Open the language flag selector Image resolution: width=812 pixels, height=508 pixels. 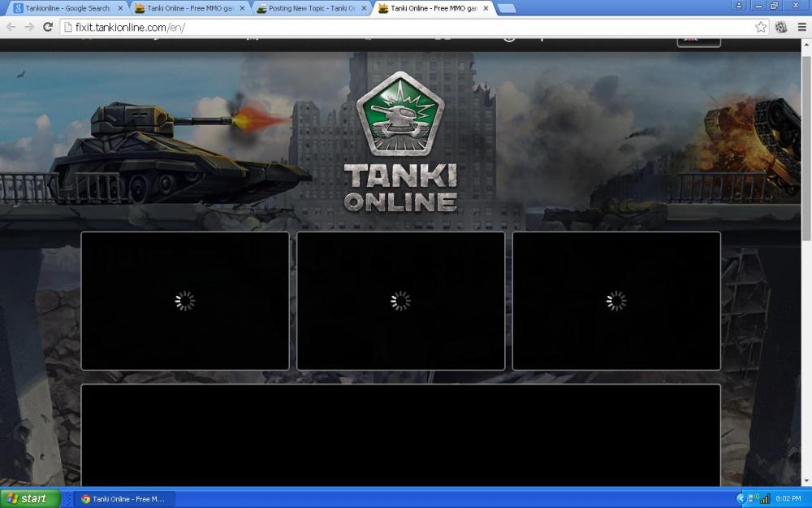coord(698,39)
